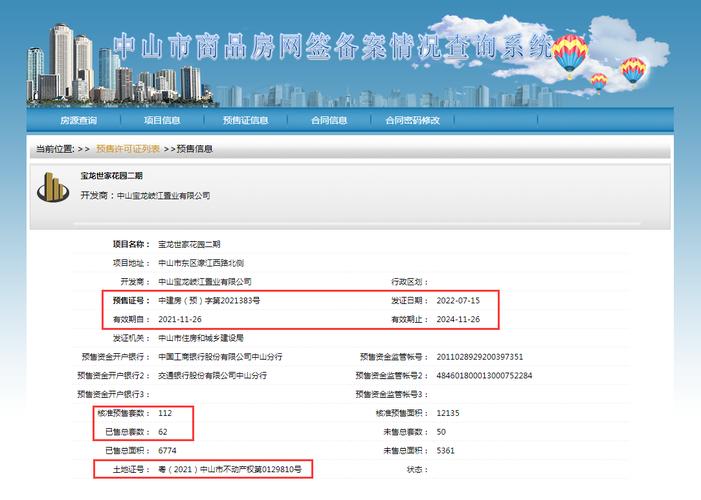Click the 当前位置 breadcrumb label

pyautogui.click(x=55, y=149)
